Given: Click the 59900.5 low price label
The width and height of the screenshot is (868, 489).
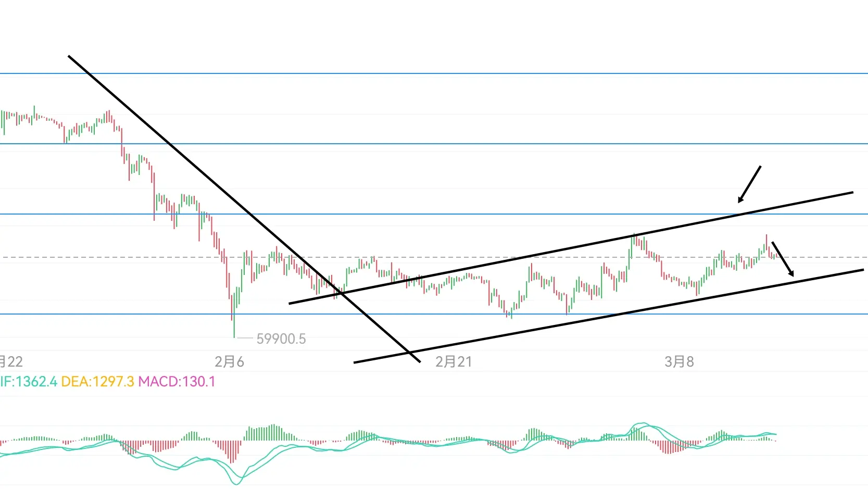Looking at the screenshot, I should click(x=281, y=339).
